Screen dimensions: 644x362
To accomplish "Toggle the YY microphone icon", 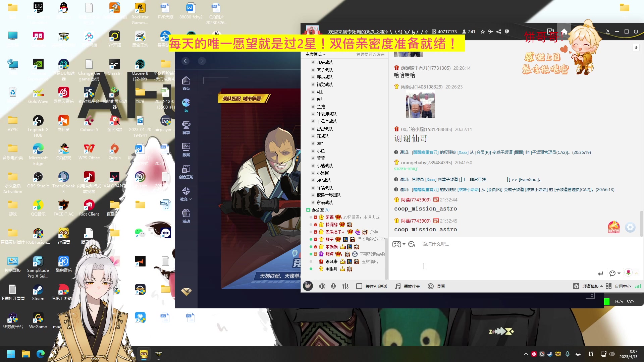I will (x=333, y=286).
